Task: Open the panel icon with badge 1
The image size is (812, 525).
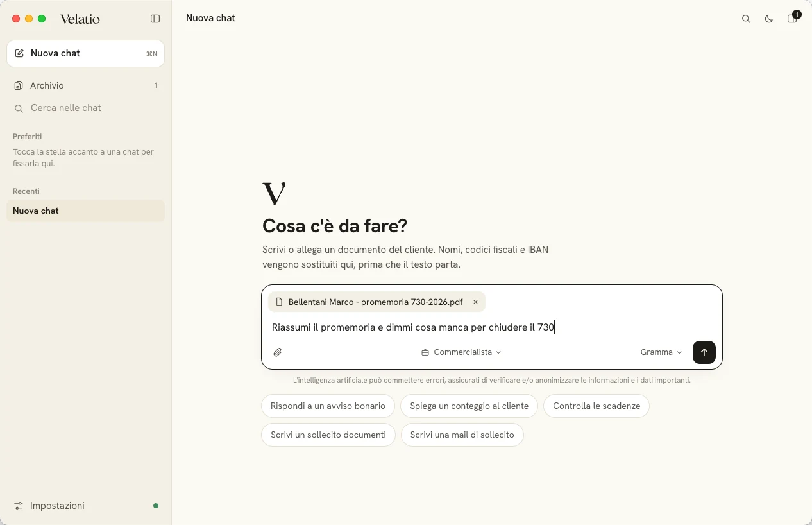Action: (x=793, y=18)
